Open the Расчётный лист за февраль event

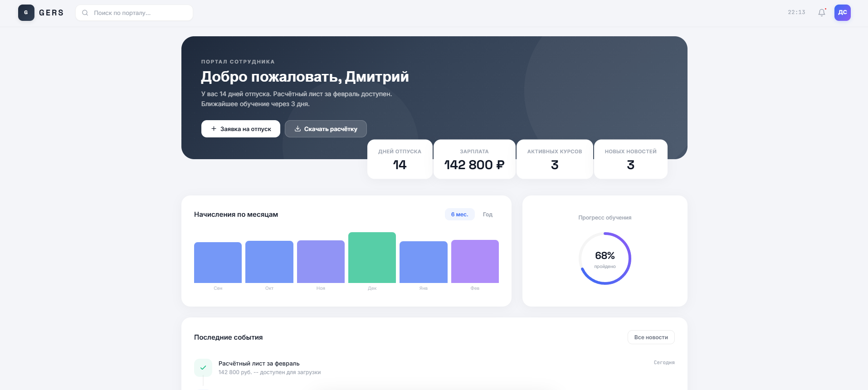pos(259,364)
